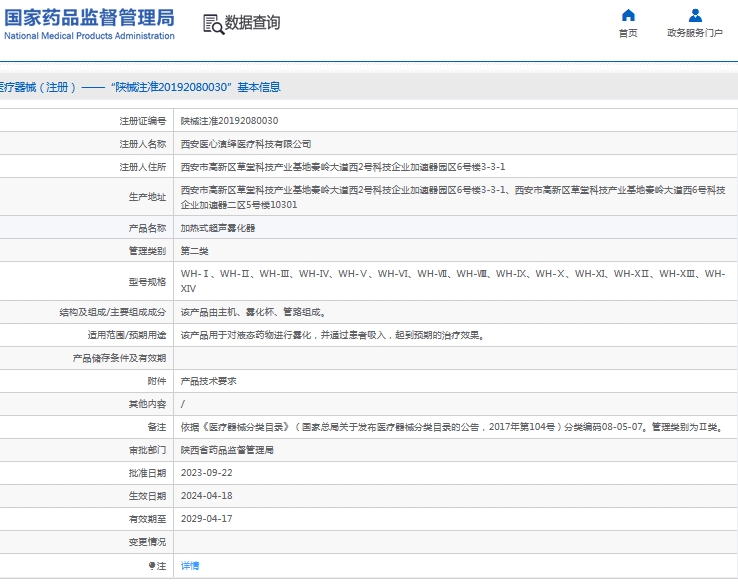
Task: Select effective date 2024-04-18
Action: [x=207, y=496]
